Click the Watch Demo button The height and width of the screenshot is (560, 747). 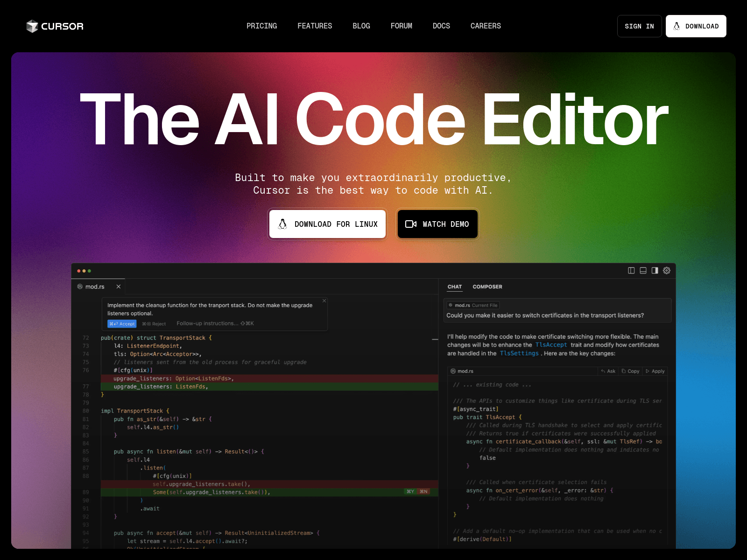click(437, 224)
